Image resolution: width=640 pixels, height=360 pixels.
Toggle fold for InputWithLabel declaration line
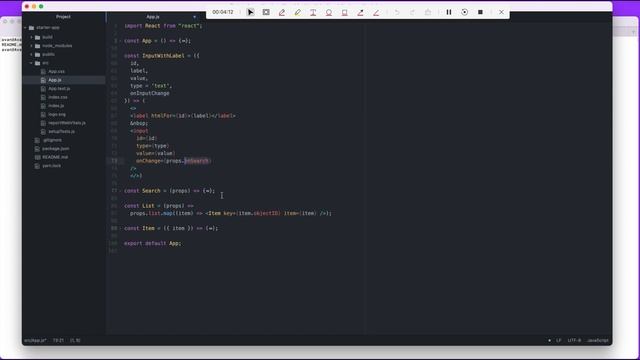point(121,56)
